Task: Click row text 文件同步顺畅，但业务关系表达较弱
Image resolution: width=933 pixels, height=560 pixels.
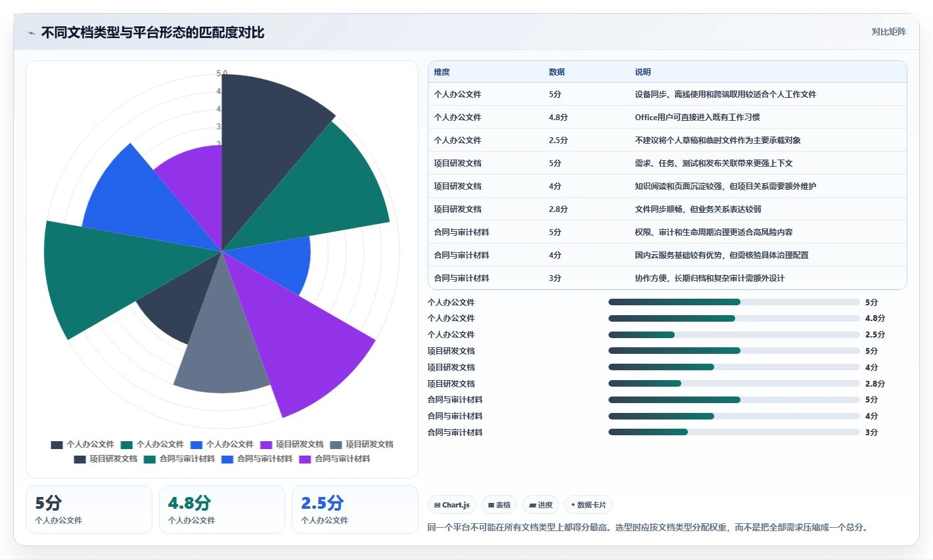Action: tap(698, 209)
